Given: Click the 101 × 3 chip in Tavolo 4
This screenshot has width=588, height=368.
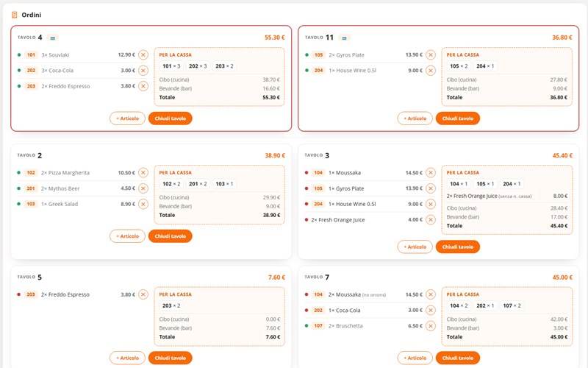Looking at the screenshot, I should 171,66.
